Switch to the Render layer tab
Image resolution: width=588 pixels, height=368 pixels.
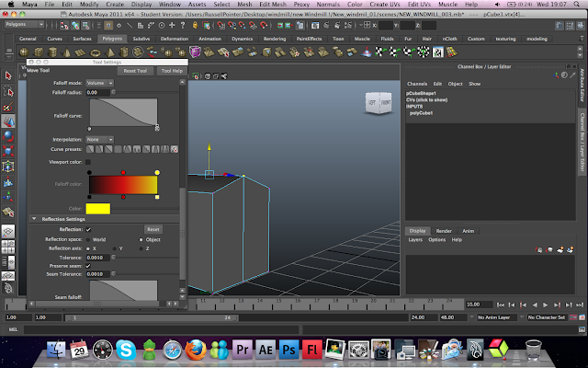(x=444, y=230)
